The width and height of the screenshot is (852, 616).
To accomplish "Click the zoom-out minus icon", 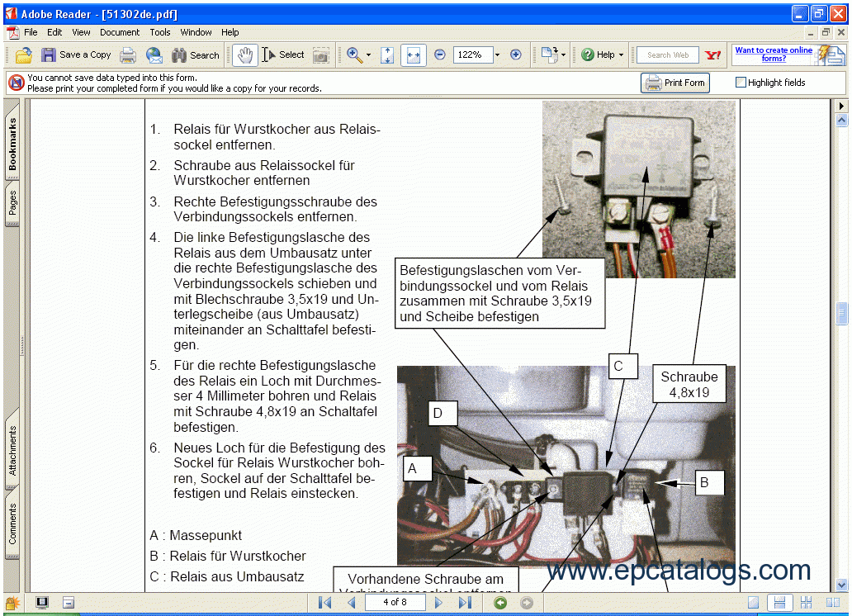I will [x=440, y=55].
